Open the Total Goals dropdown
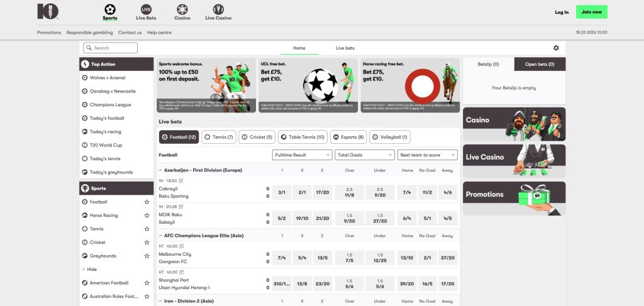The width and height of the screenshot is (644, 306). (x=365, y=155)
